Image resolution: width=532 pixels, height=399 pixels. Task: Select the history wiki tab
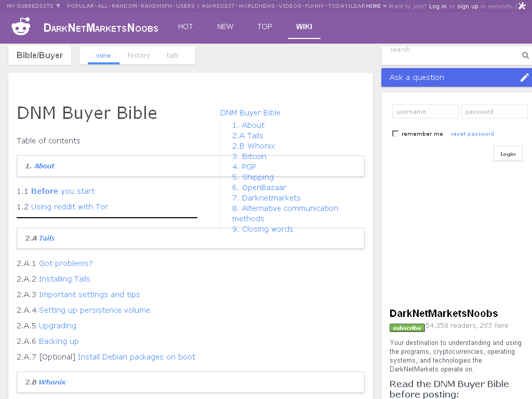point(139,55)
